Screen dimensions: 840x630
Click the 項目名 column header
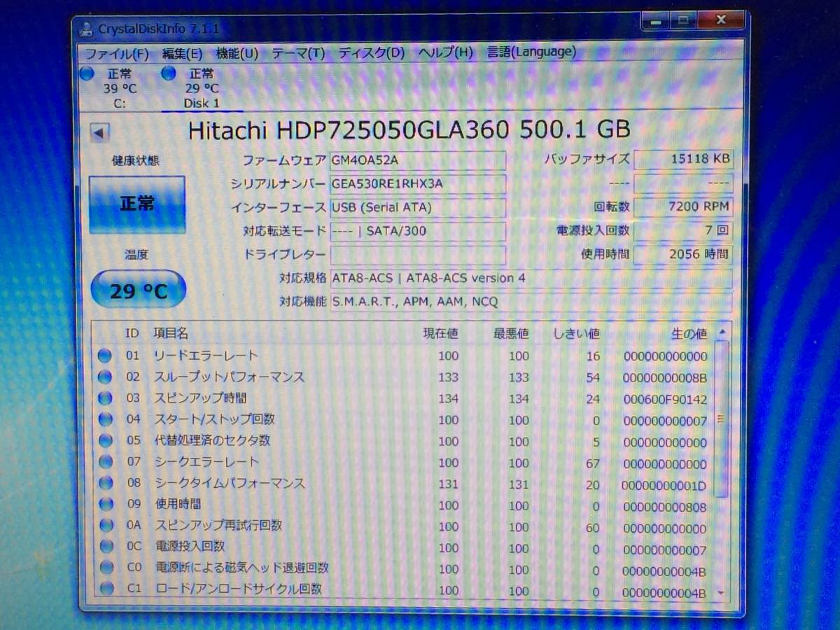[x=171, y=334]
